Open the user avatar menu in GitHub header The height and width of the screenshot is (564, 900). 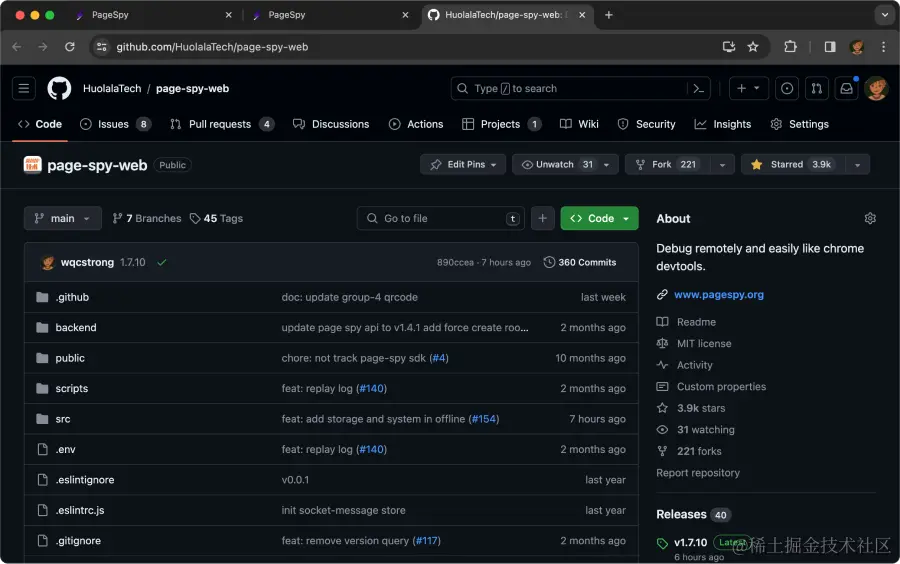coord(876,88)
